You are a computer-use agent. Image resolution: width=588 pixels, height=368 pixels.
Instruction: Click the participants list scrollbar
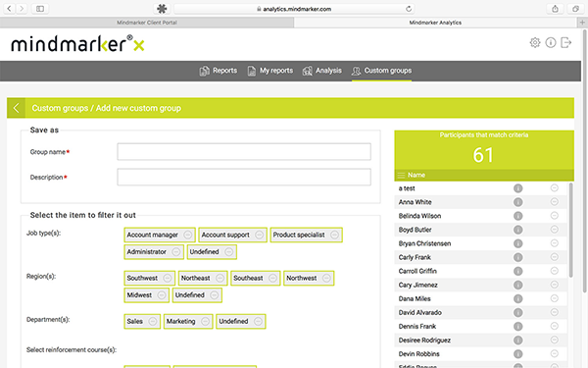(x=570, y=230)
